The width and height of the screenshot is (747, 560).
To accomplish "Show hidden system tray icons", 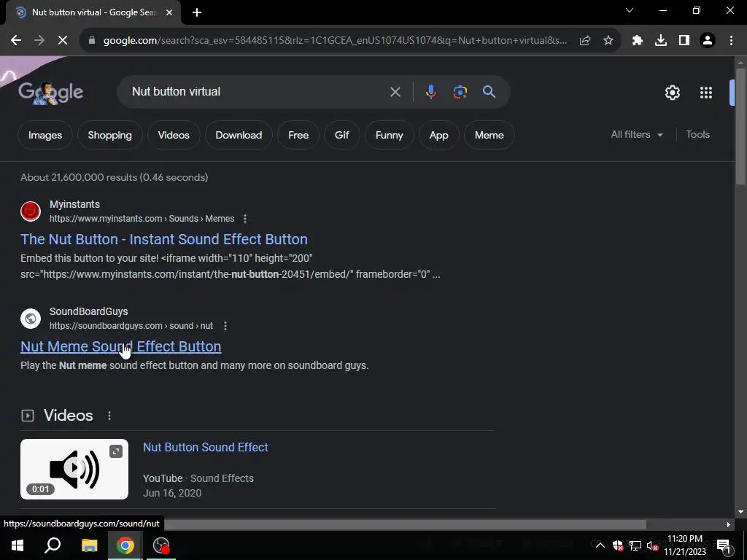I will pyautogui.click(x=600, y=545).
